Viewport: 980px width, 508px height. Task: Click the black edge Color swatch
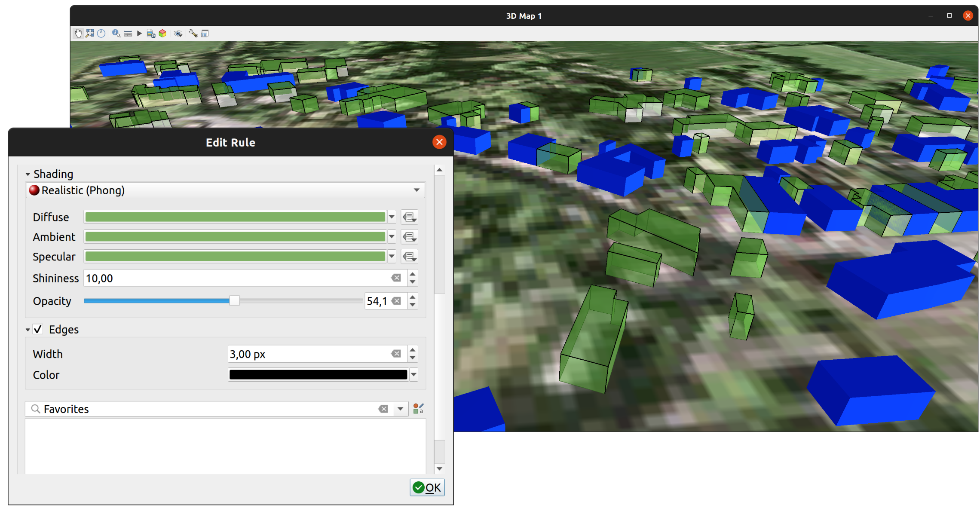318,375
